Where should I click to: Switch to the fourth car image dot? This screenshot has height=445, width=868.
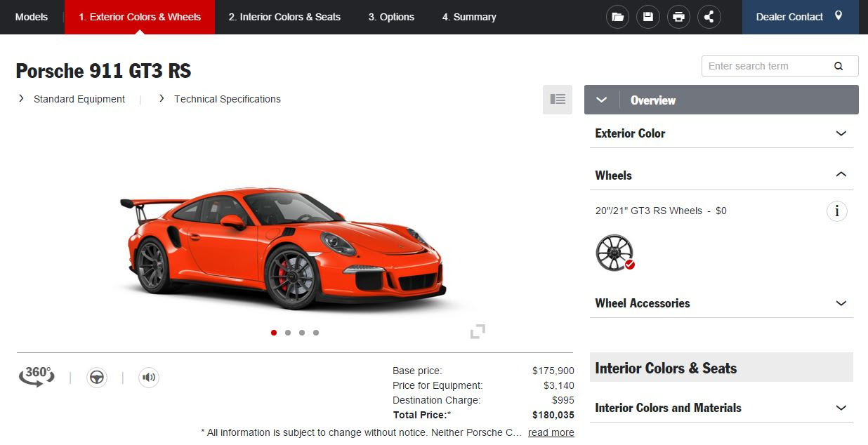(316, 333)
